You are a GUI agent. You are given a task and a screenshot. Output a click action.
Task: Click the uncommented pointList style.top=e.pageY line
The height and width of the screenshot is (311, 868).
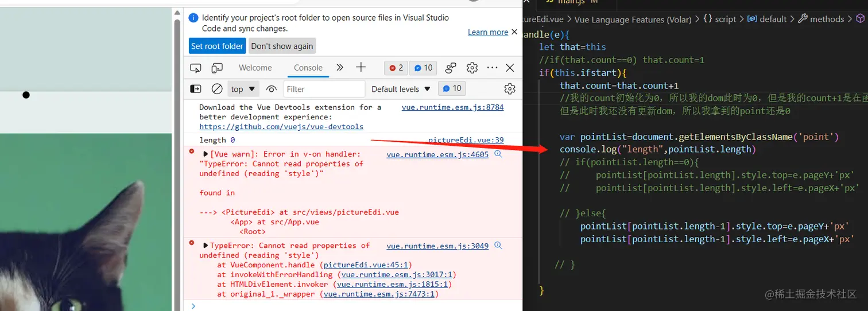click(715, 226)
